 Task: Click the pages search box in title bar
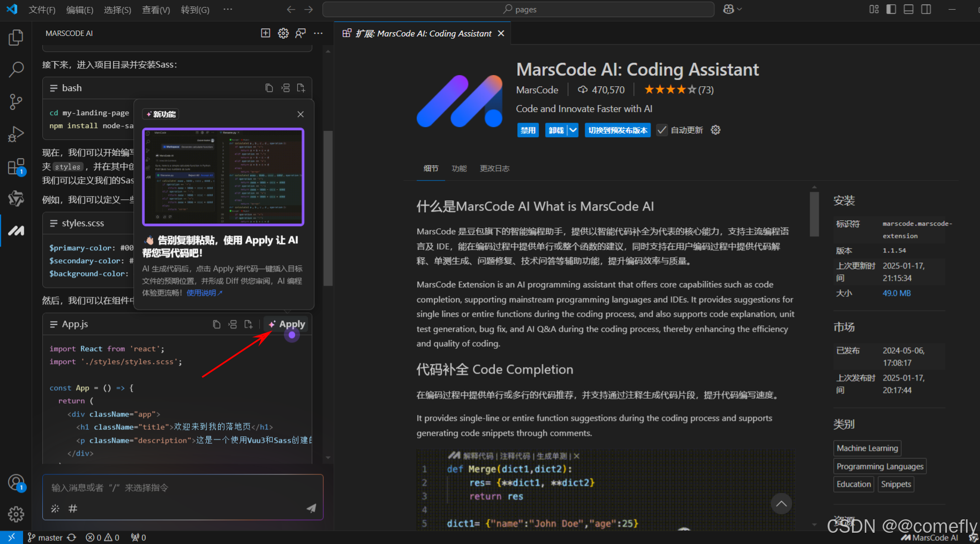pyautogui.click(x=518, y=9)
